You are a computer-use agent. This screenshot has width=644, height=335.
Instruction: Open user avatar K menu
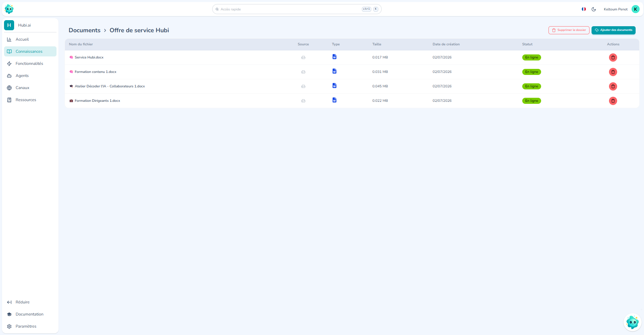coord(635,9)
